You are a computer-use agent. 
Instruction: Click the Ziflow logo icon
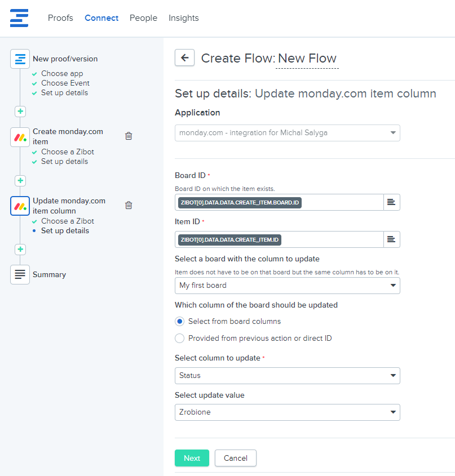19,18
